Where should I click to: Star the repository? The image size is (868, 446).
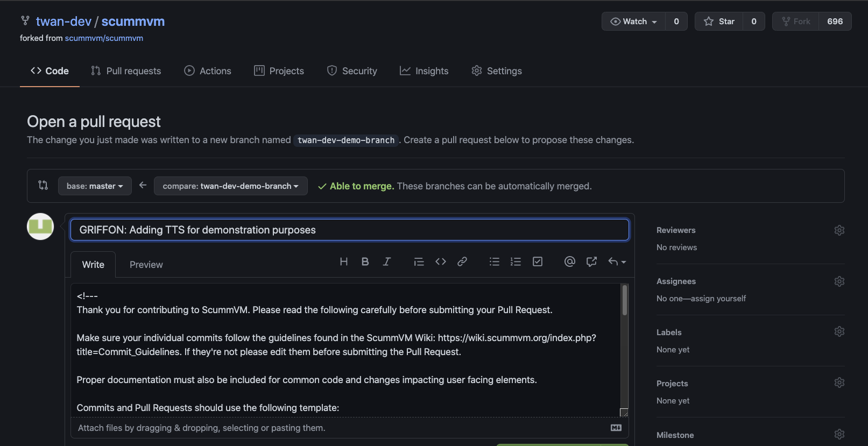(x=719, y=22)
